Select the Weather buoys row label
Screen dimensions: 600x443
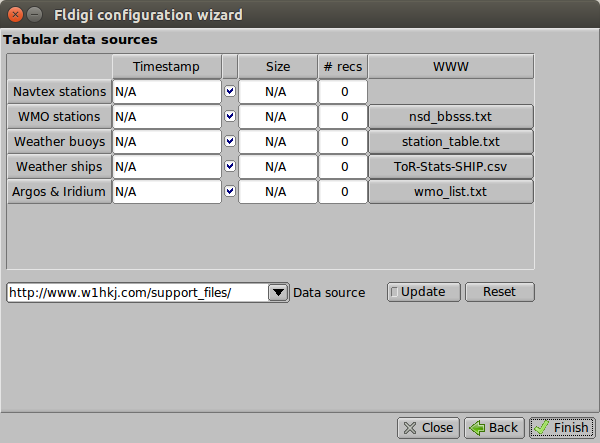(x=59, y=142)
